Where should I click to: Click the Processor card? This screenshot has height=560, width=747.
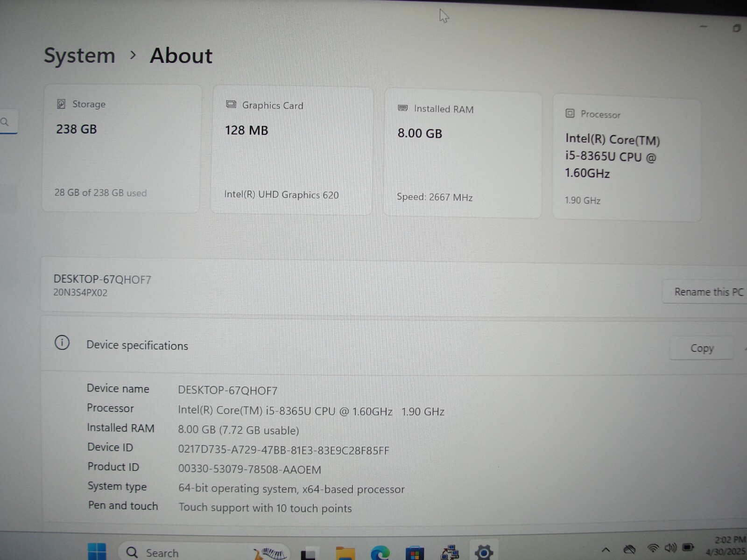[x=627, y=158]
